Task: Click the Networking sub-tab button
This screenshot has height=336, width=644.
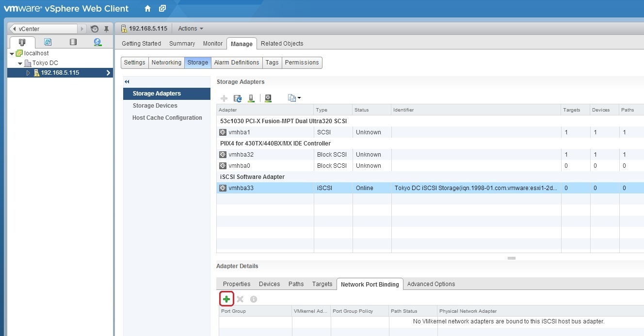Action: coord(166,63)
